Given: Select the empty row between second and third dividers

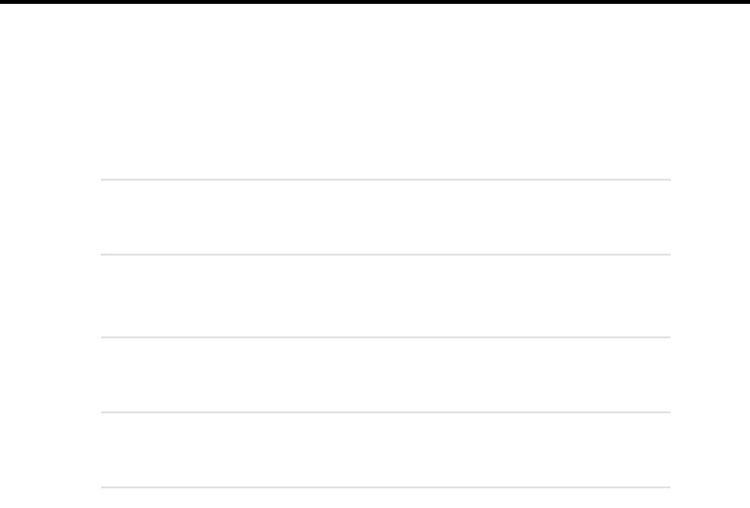Looking at the screenshot, I should pyautogui.click(x=385, y=296).
